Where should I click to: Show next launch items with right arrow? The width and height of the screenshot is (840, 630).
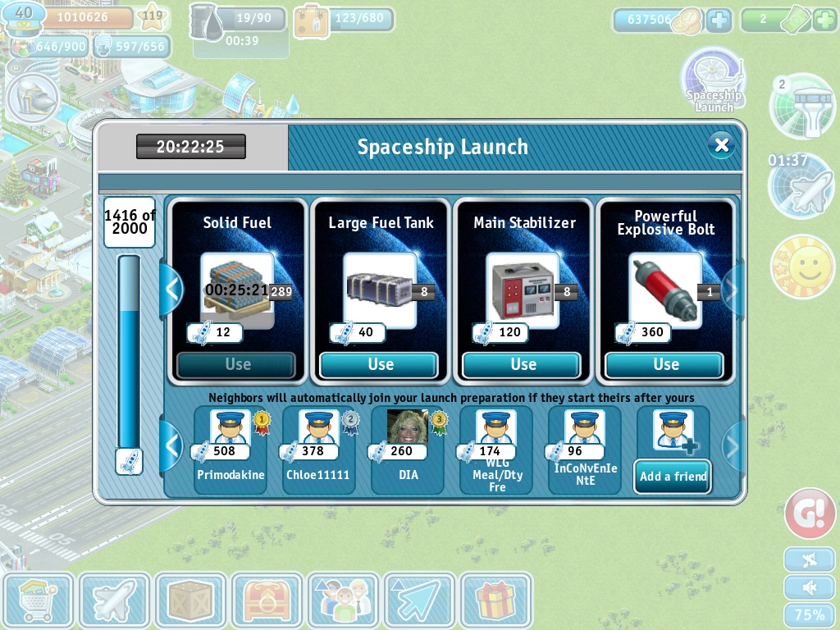point(732,290)
